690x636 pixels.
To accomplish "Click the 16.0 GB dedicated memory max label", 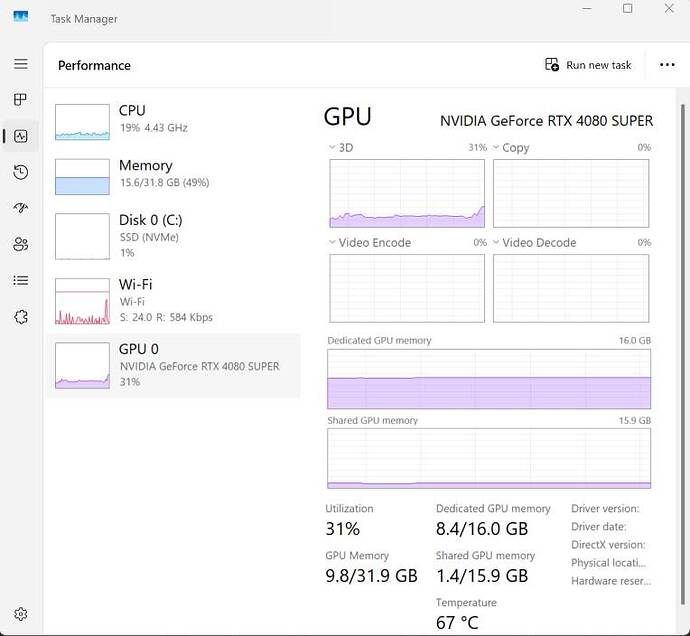I will click(635, 340).
